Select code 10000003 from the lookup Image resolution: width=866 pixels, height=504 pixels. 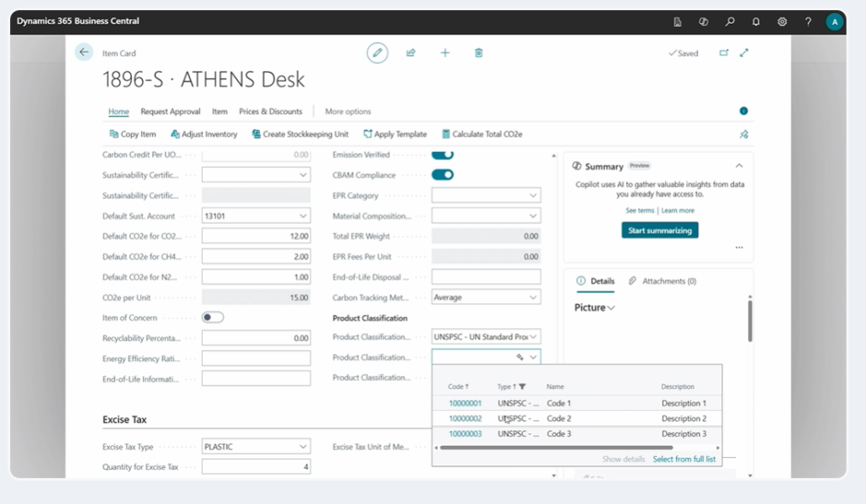(465, 434)
